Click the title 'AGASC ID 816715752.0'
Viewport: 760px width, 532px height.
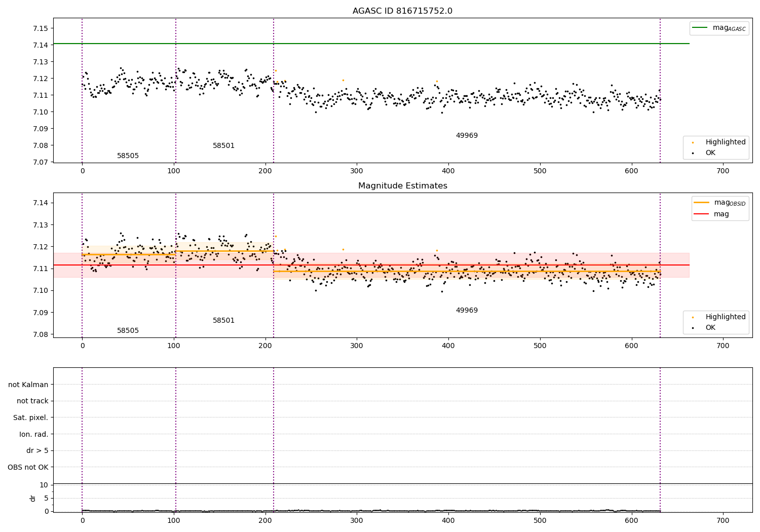pos(402,11)
